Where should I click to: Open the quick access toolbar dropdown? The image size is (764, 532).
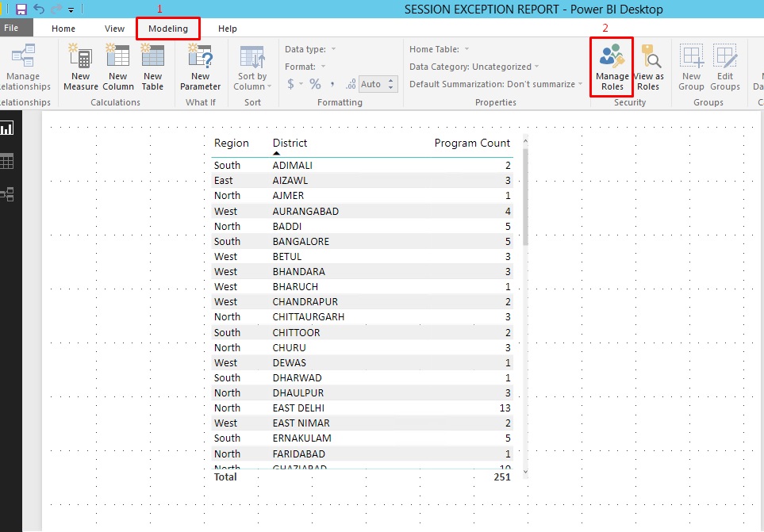[x=71, y=10]
